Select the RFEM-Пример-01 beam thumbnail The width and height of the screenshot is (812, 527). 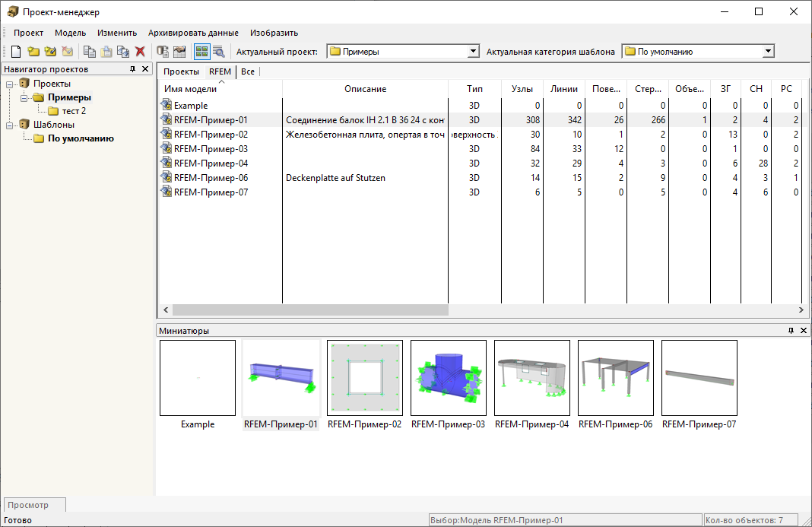click(x=281, y=378)
